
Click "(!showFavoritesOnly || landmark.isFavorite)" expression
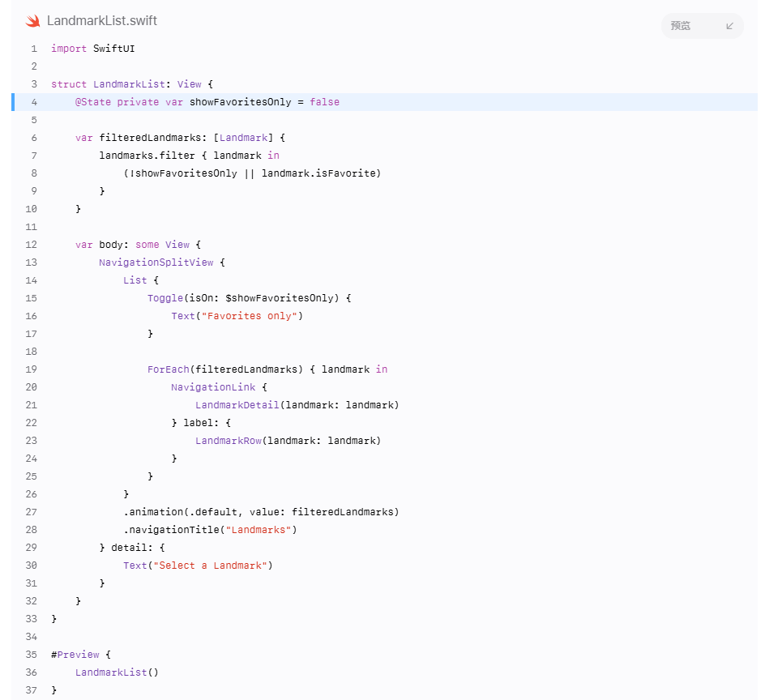click(x=252, y=173)
